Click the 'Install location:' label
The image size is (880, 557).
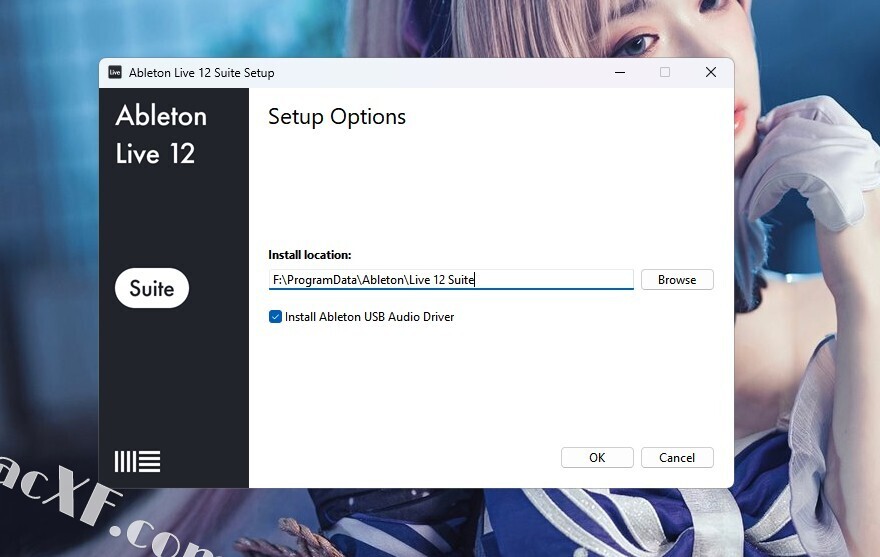[310, 255]
